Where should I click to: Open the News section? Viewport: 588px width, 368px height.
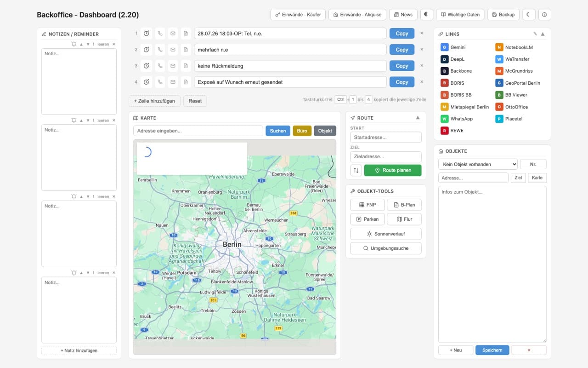coord(403,14)
